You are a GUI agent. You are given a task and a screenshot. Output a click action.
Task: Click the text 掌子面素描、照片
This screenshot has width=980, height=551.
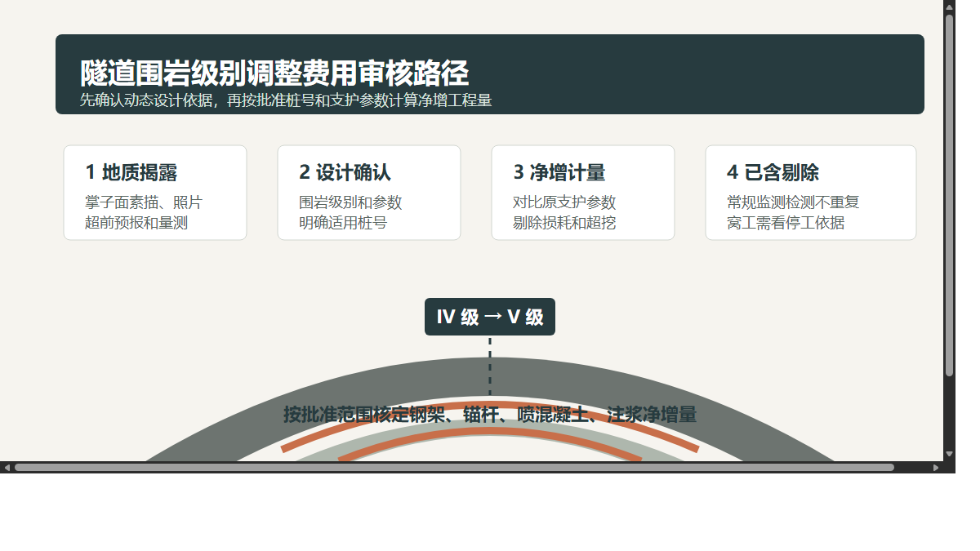(x=144, y=202)
